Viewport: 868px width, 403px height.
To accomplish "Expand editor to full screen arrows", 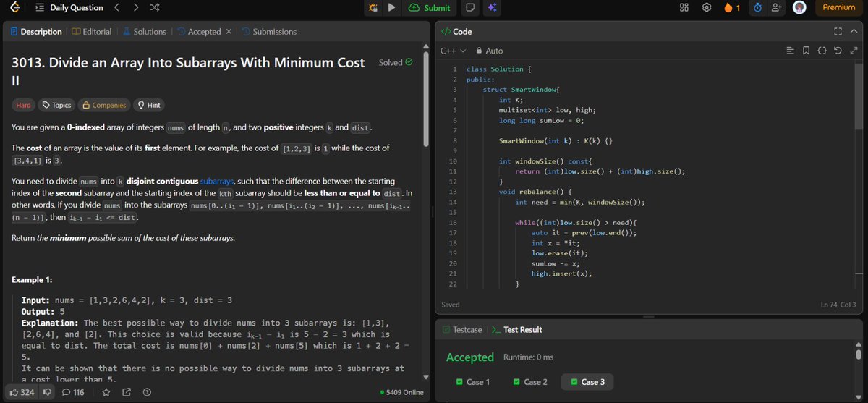I will tap(854, 51).
